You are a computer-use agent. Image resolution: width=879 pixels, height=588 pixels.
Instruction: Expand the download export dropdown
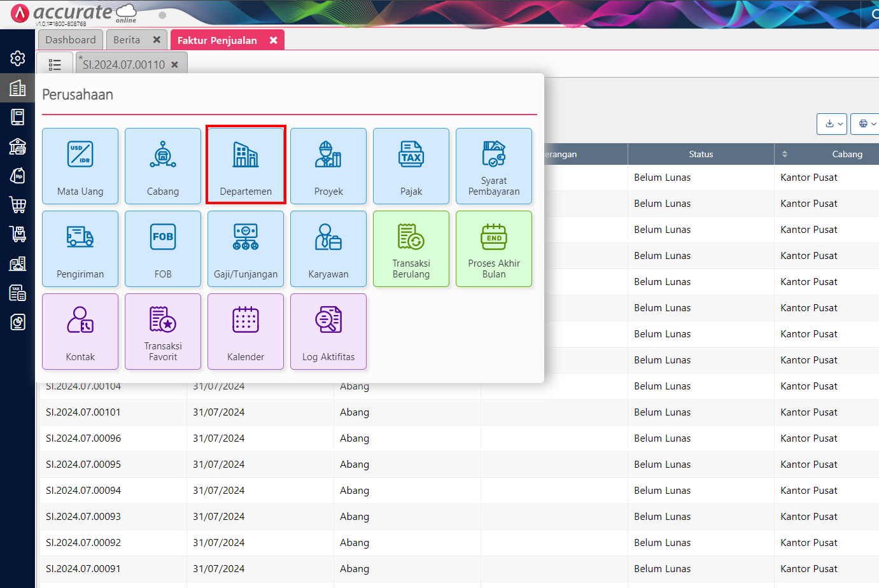[x=832, y=123]
